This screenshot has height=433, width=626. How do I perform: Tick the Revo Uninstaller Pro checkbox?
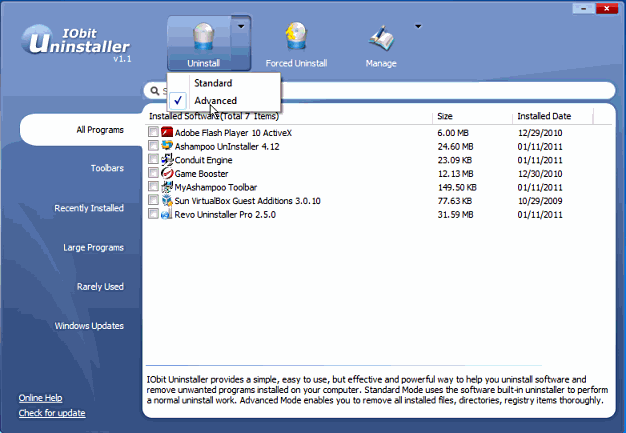(x=153, y=214)
